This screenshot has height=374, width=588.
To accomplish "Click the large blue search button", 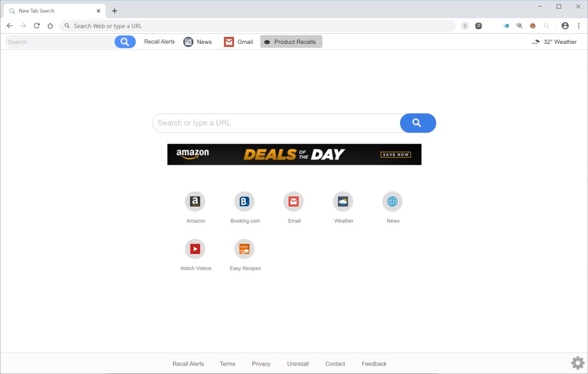I will tap(418, 123).
